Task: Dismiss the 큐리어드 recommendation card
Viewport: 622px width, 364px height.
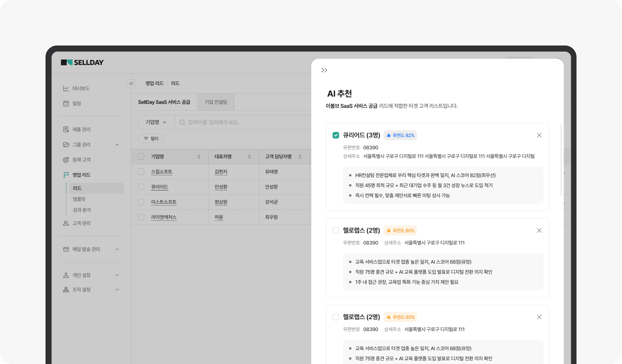Action: coord(539,135)
